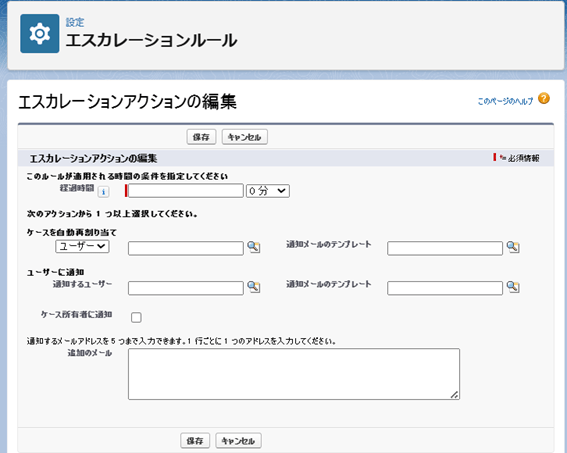Image resolution: width=567 pixels, height=453 pixels.
Task: Click the 設定 breadcrumb link
Action: (75, 22)
